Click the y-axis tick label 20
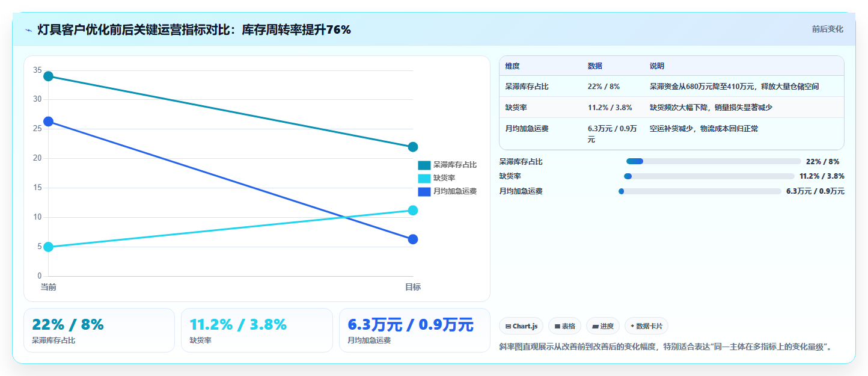Screen dimensions: 868x376 37,158
